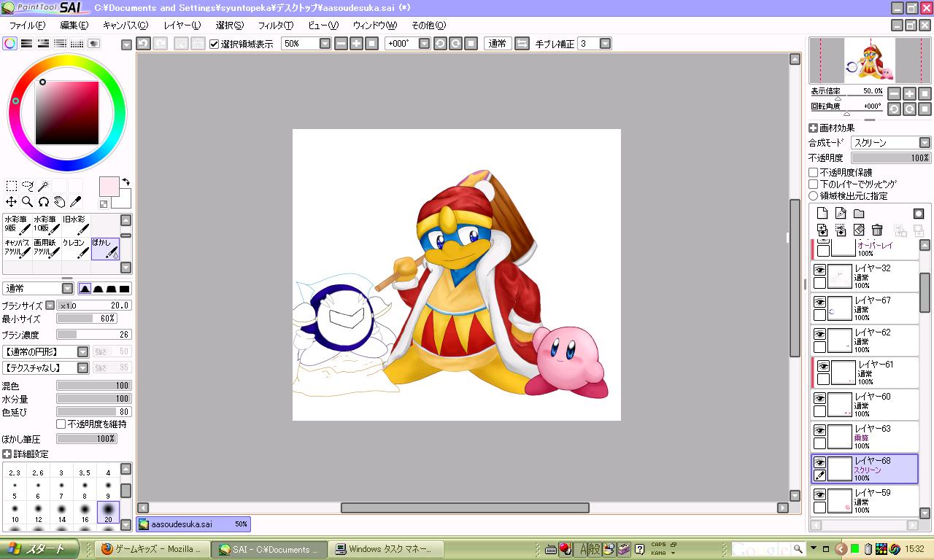The width and height of the screenshot is (934, 560).
Task: Select the hand pan tool
Action: [x=59, y=202]
